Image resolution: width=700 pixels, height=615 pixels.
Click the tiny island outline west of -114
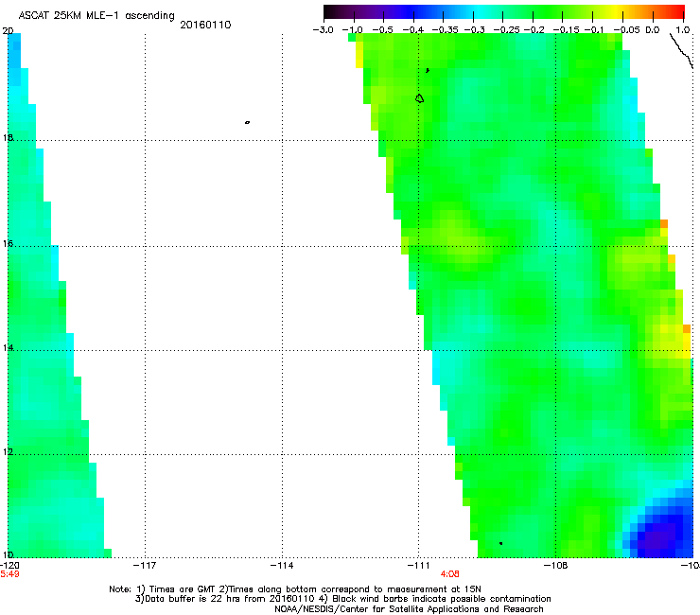pos(247,122)
